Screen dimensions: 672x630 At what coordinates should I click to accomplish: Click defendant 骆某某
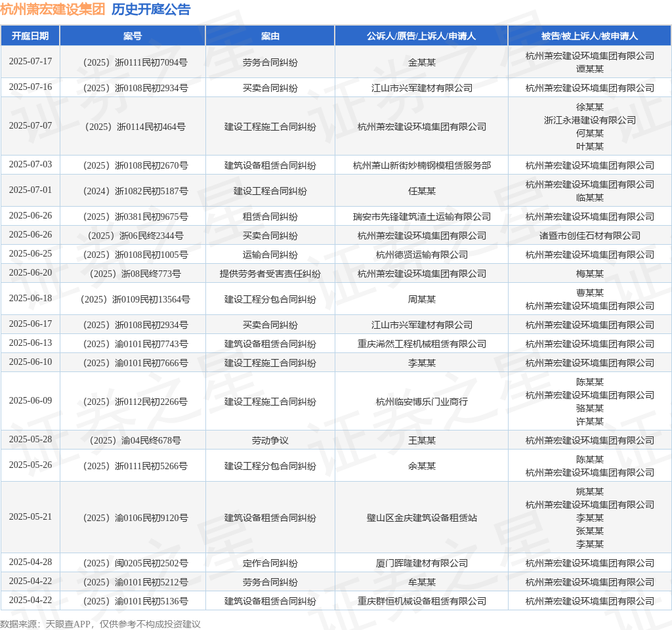click(x=590, y=408)
